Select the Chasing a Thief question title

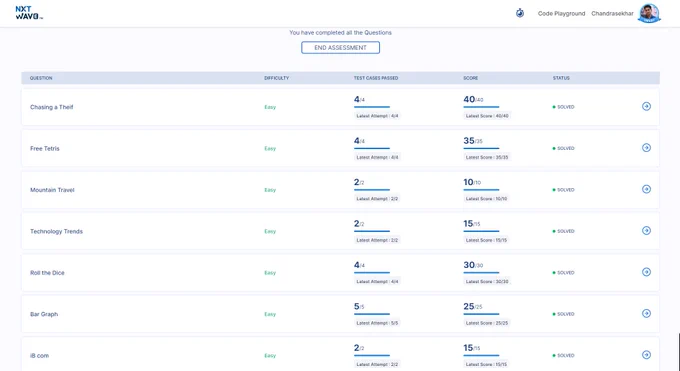coord(52,107)
